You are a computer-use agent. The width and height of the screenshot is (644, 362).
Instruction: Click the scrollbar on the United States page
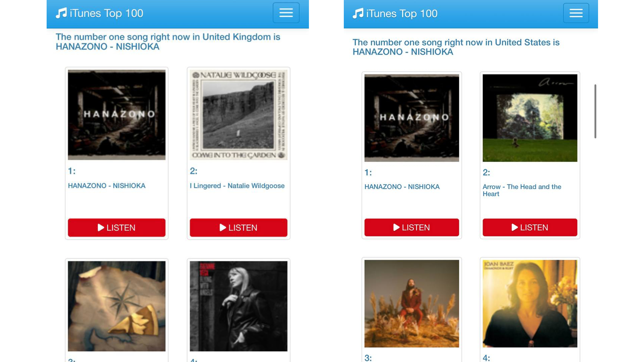click(595, 111)
